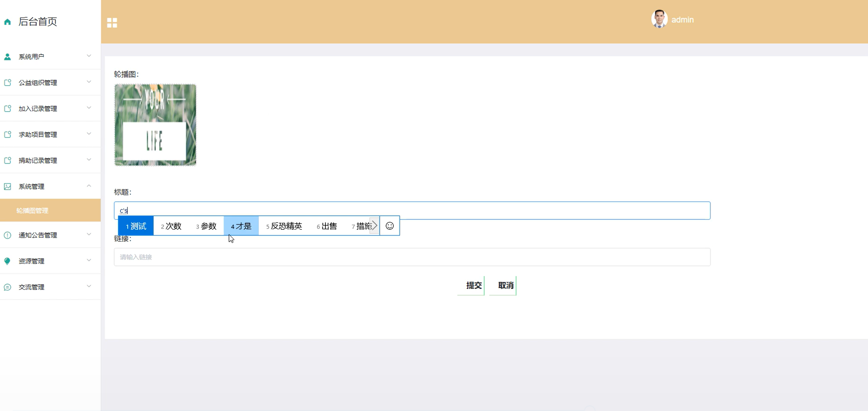Expand the 公益组织管理 menu chevron
868x411 pixels.
point(89,82)
